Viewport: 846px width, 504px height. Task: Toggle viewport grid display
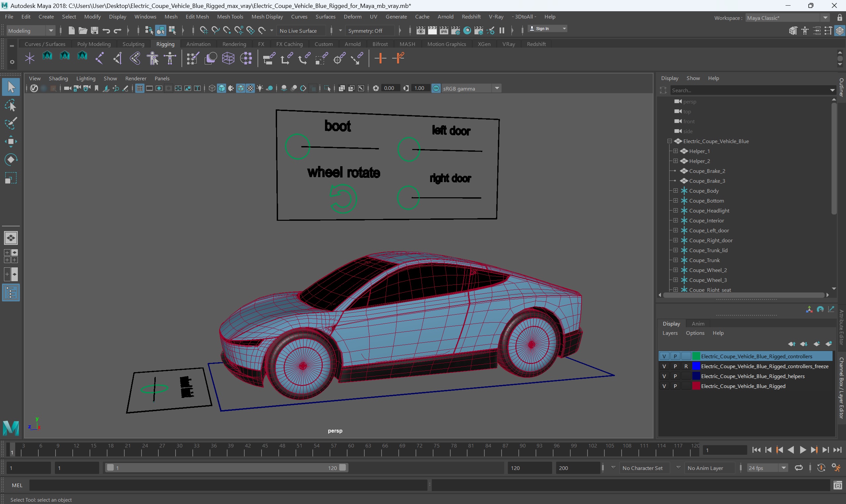pos(140,88)
